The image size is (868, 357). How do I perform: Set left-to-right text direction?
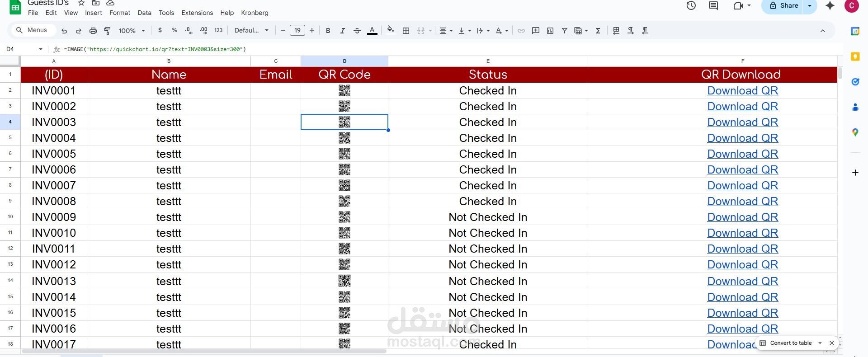click(631, 30)
